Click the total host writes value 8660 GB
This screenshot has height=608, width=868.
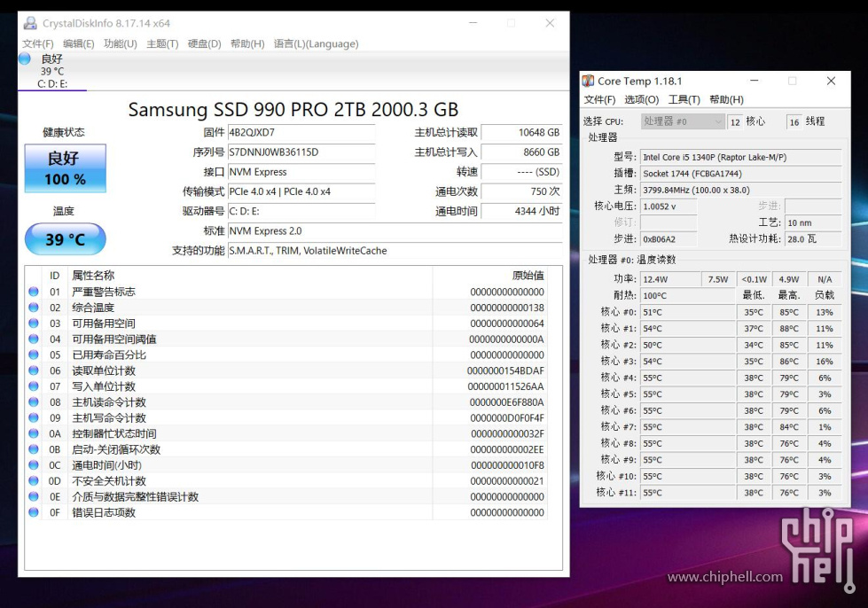tap(521, 152)
